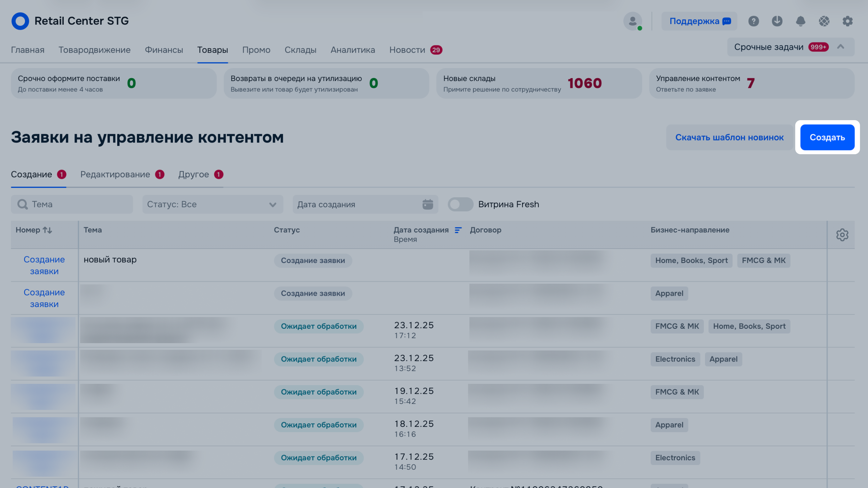Collapse the Срочные задачи panel
868x488 pixels.
coord(841,47)
